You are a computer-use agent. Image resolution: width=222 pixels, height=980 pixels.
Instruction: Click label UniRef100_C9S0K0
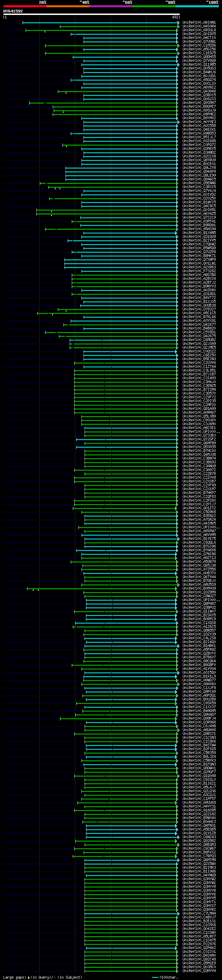tap(199, 420)
